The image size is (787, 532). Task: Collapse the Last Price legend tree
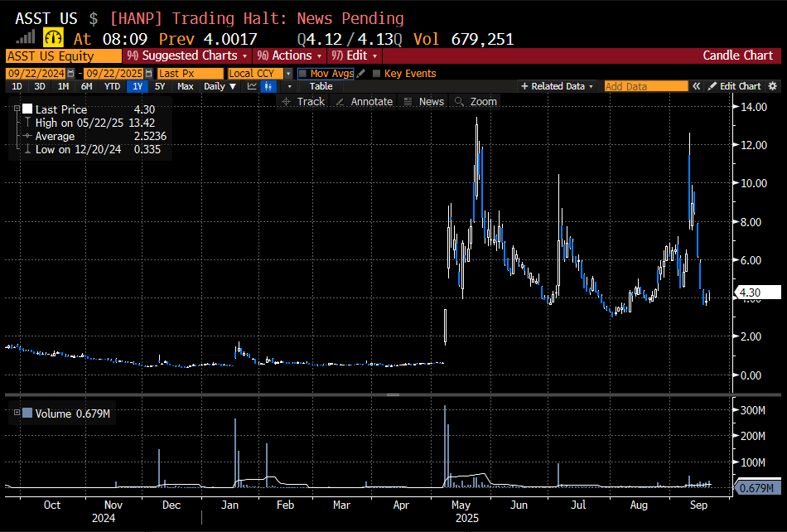[x=17, y=109]
